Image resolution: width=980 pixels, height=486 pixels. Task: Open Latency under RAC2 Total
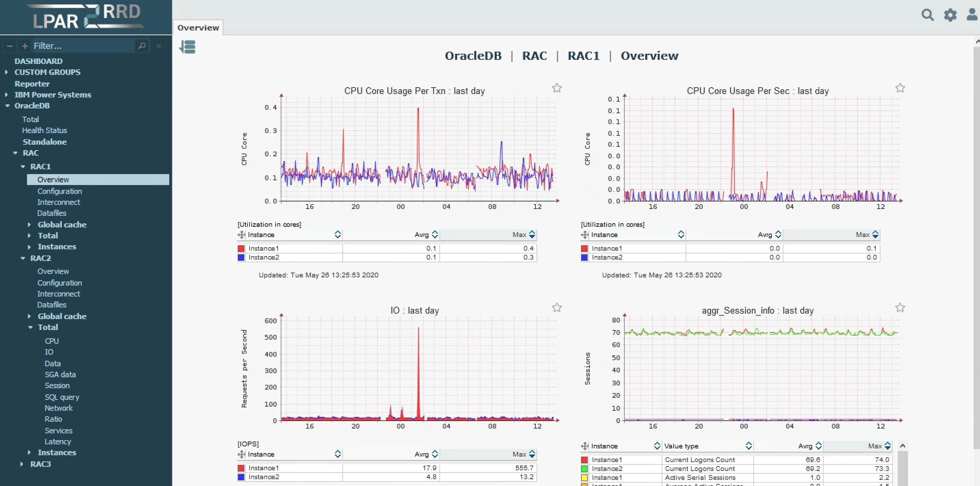58,442
